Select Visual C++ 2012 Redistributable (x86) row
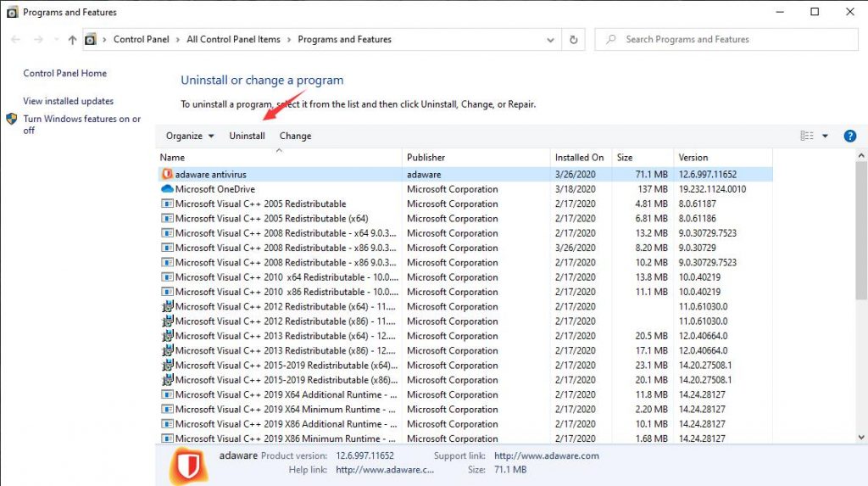The width and height of the screenshot is (868, 486). [465, 321]
